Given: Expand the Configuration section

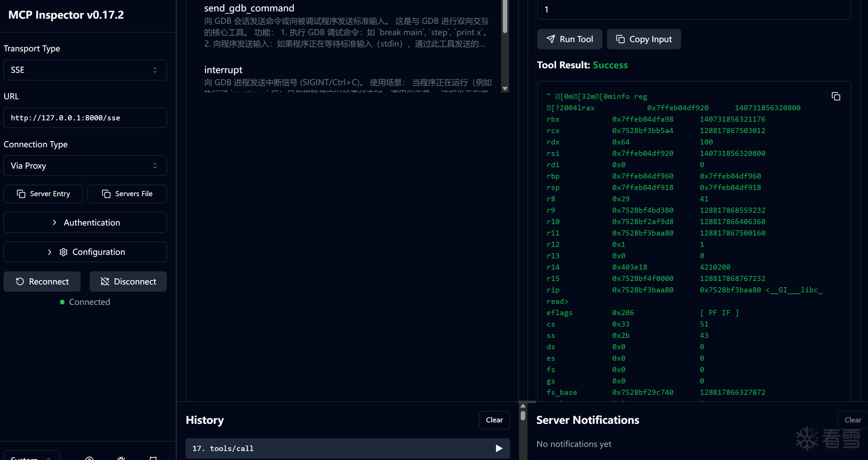Looking at the screenshot, I should tap(85, 252).
